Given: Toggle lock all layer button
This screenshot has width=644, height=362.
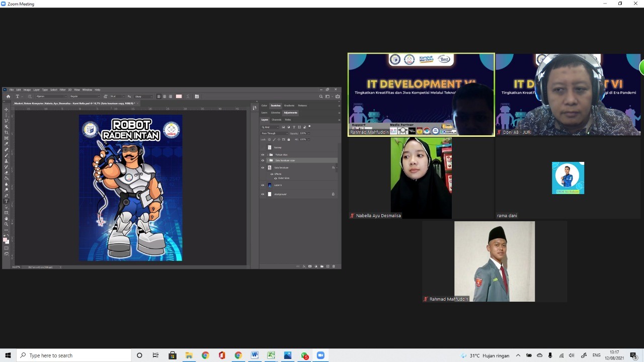Looking at the screenshot, I should coord(289,140).
